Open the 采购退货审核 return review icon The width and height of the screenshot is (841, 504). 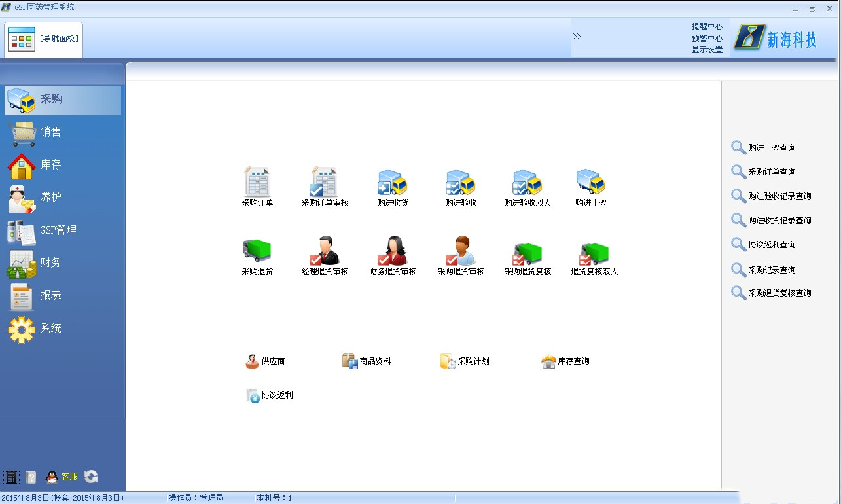[x=461, y=256]
